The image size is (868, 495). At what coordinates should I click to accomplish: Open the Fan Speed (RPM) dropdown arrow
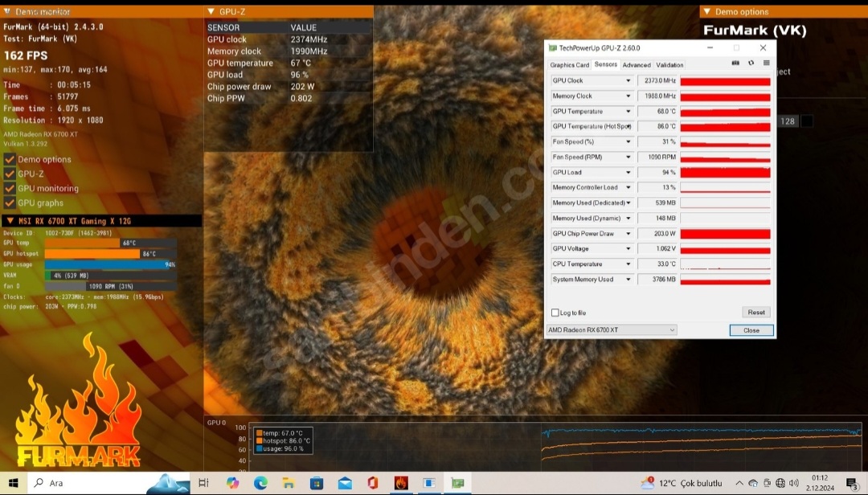click(628, 157)
